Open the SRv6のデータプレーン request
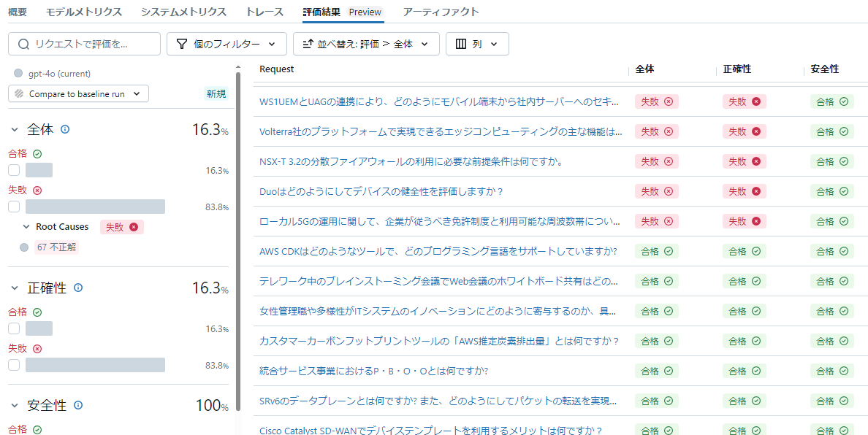The image size is (868, 435). (438, 400)
